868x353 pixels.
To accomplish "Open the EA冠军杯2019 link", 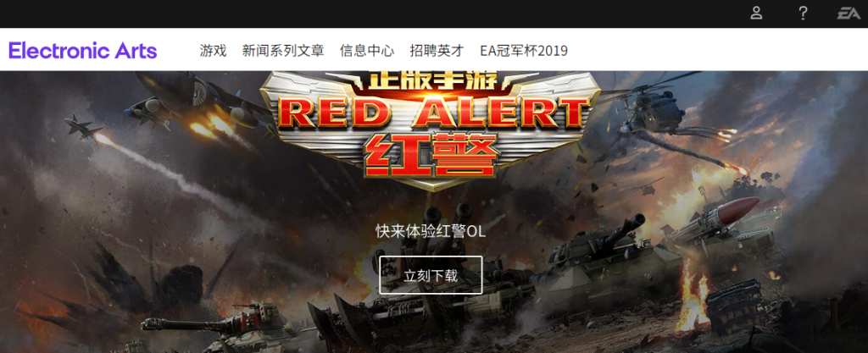I will (524, 51).
